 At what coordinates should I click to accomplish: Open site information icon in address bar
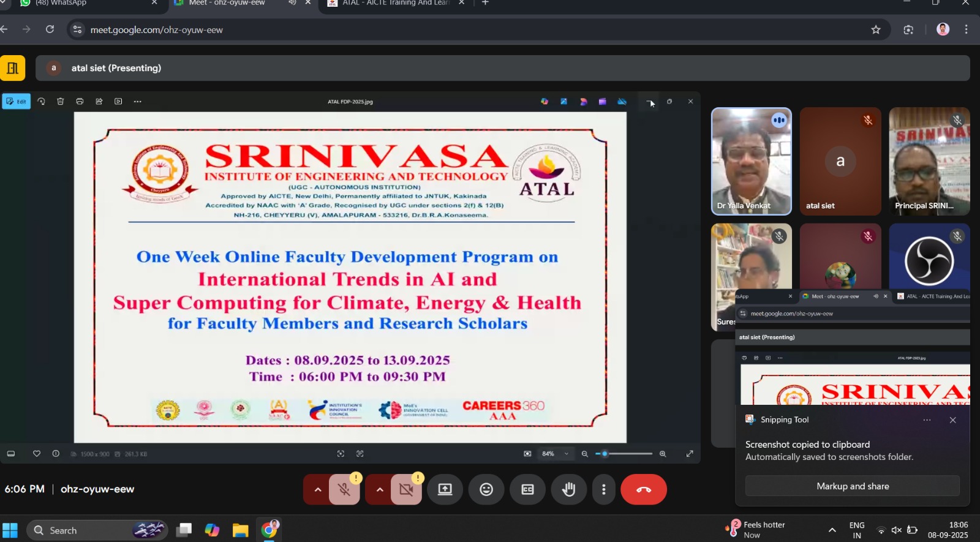click(77, 29)
